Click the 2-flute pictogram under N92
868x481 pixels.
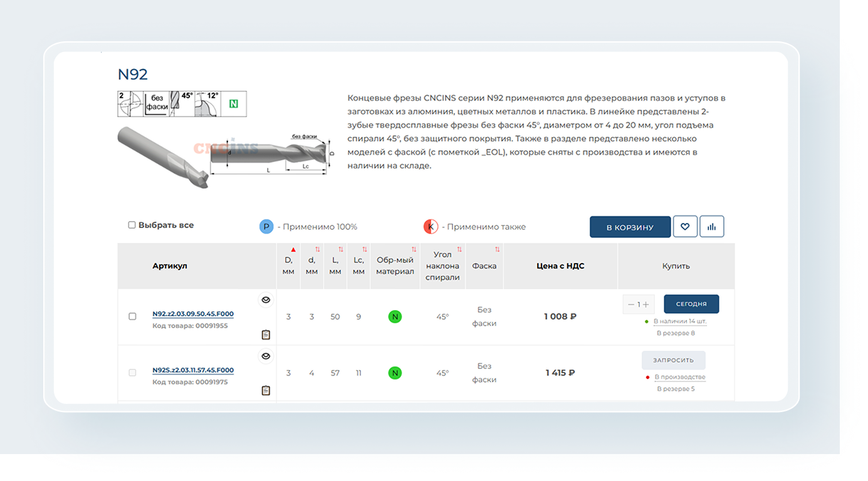[x=131, y=104]
